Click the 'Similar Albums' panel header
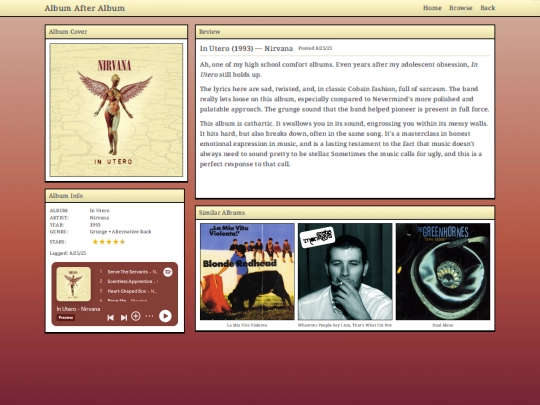The width and height of the screenshot is (540, 405). tap(345, 212)
